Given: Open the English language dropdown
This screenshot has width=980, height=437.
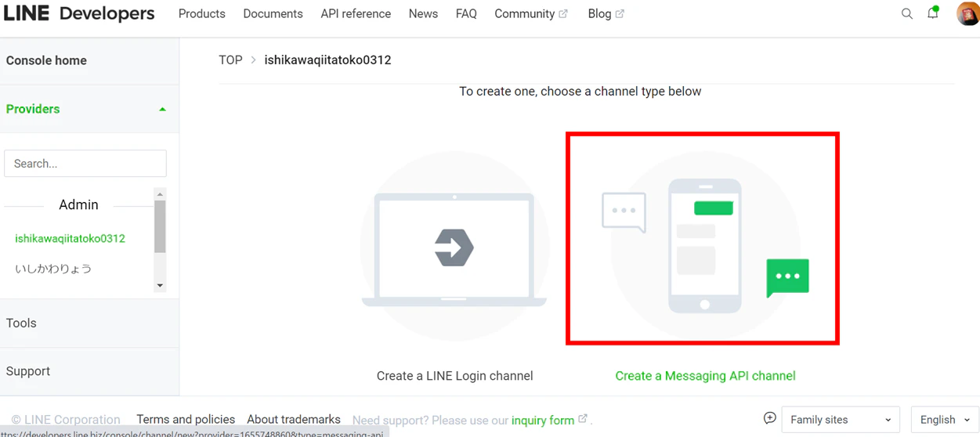Looking at the screenshot, I should pos(945,420).
